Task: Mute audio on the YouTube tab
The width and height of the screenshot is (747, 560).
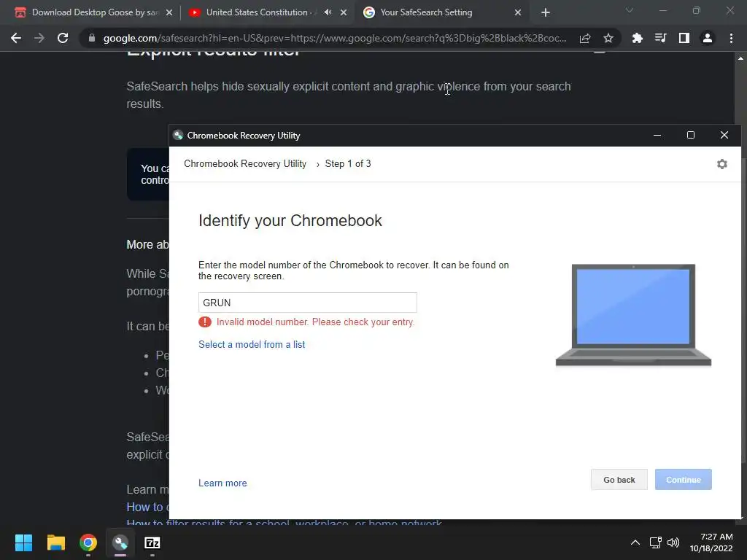Action: pos(328,12)
